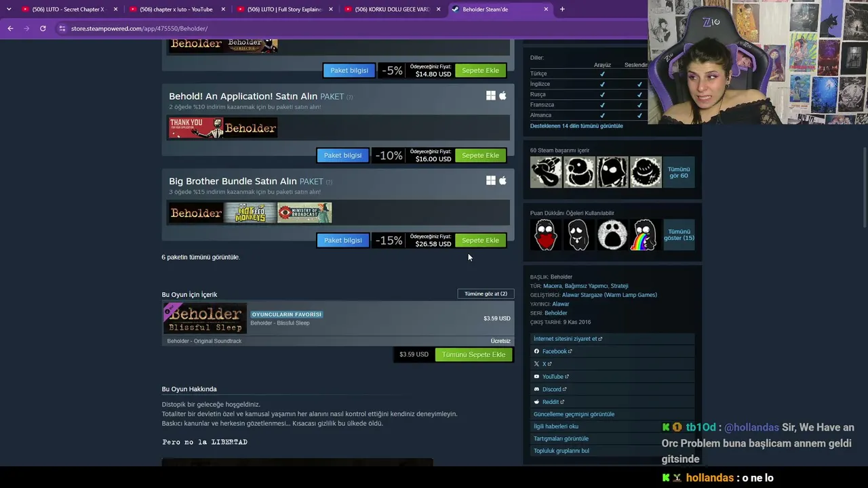868x488 pixels.
Task: Click Paket bilgisi for the -5% bundle
Action: pos(349,70)
